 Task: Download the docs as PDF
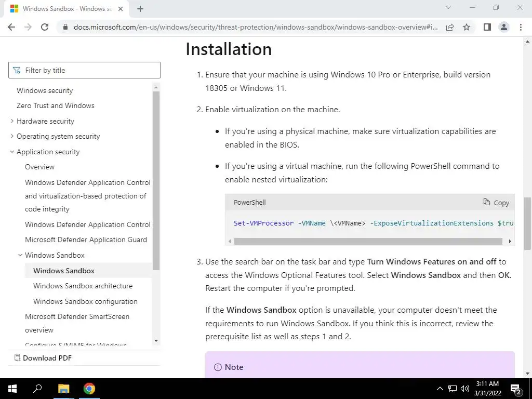[43, 358]
